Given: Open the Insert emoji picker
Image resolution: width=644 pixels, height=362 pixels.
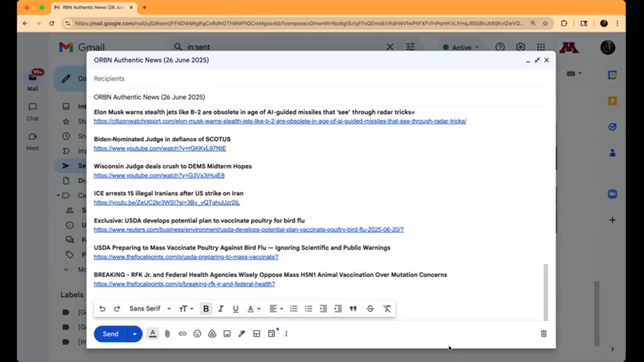Looking at the screenshot, I should [197, 334].
